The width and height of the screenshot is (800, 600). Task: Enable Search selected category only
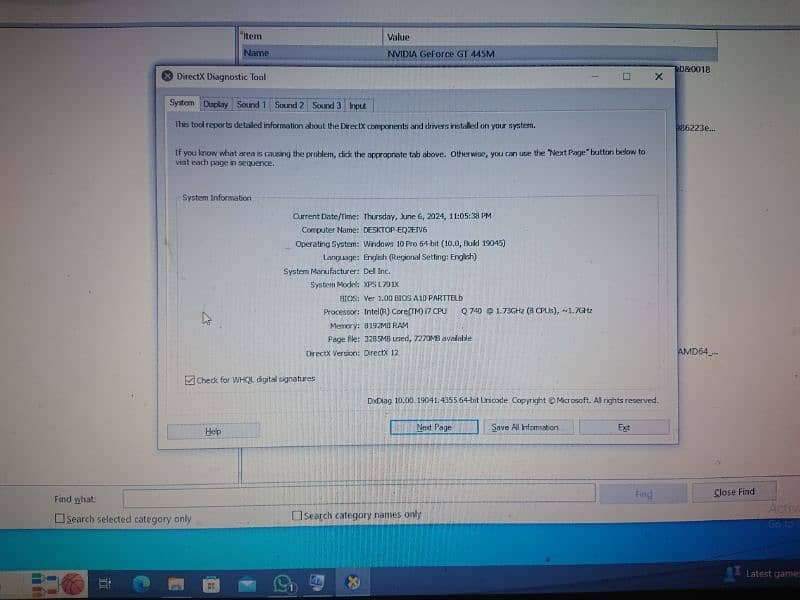[60, 519]
